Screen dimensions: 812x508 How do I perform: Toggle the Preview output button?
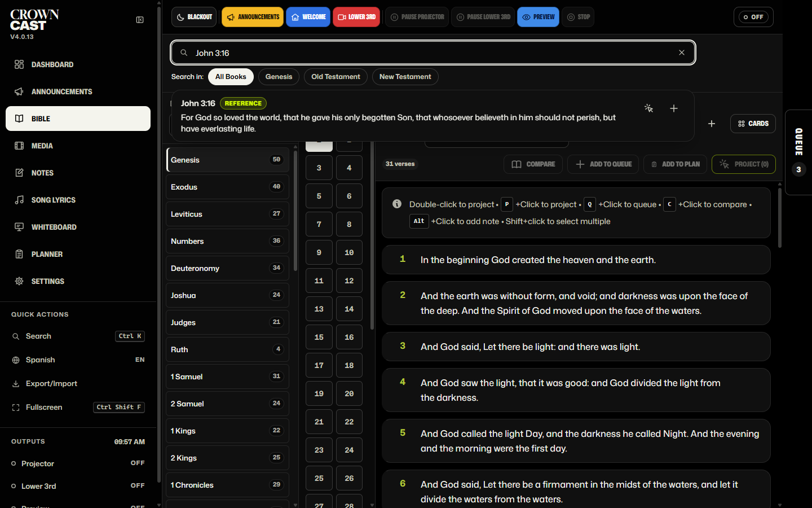click(x=538, y=17)
